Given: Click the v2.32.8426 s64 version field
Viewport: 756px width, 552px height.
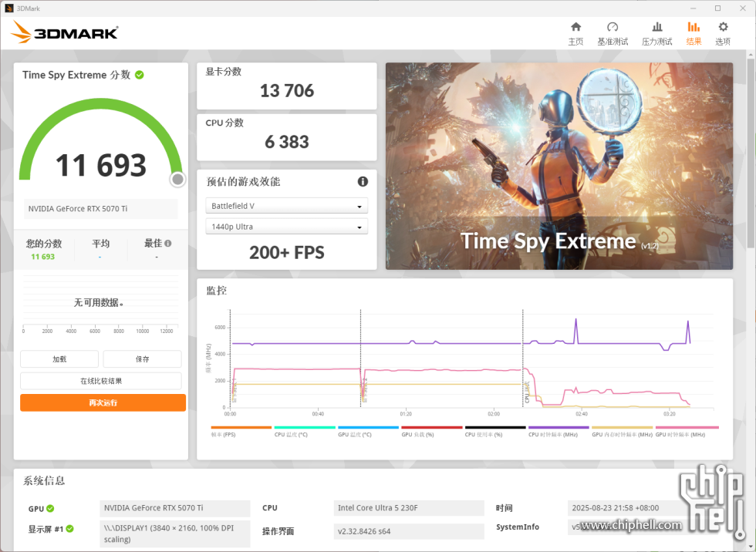Looking at the screenshot, I should click(x=408, y=531).
